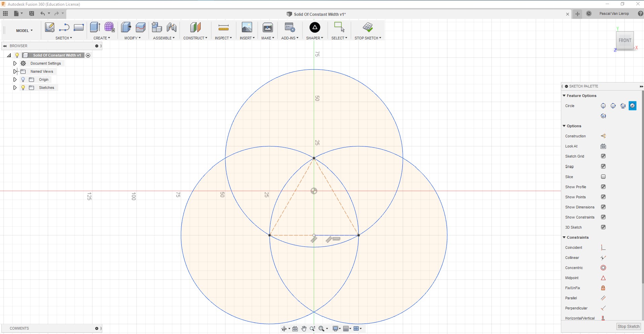Image resolution: width=644 pixels, height=334 pixels.
Task: Apply the Perpendicular constraint
Action: pyautogui.click(x=603, y=308)
